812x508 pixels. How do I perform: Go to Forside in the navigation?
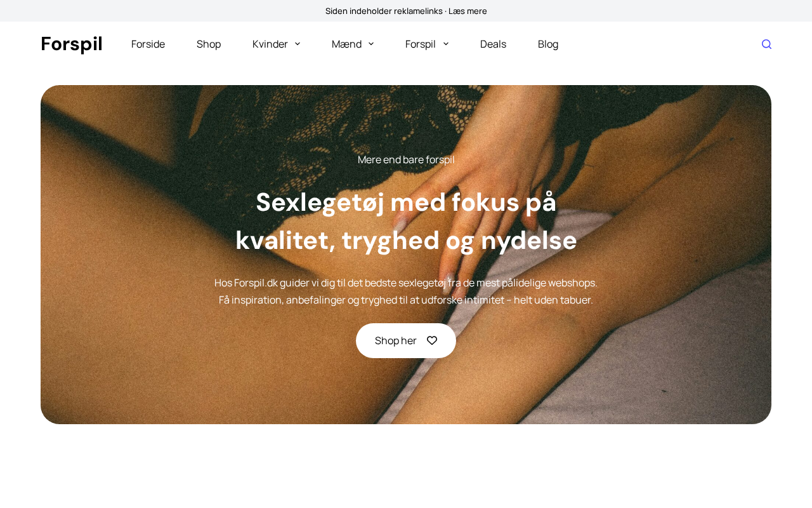coord(148,44)
